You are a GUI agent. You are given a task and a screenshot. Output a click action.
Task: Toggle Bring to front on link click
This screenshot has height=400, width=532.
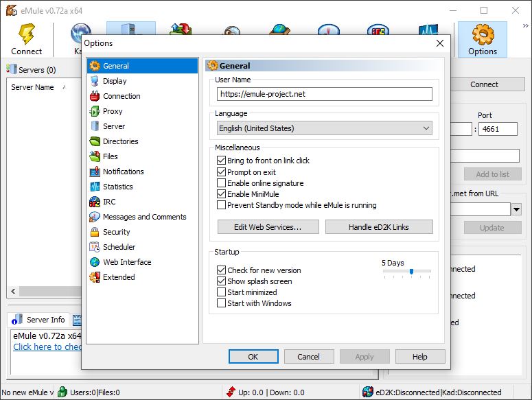pyautogui.click(x=221, y=161)
